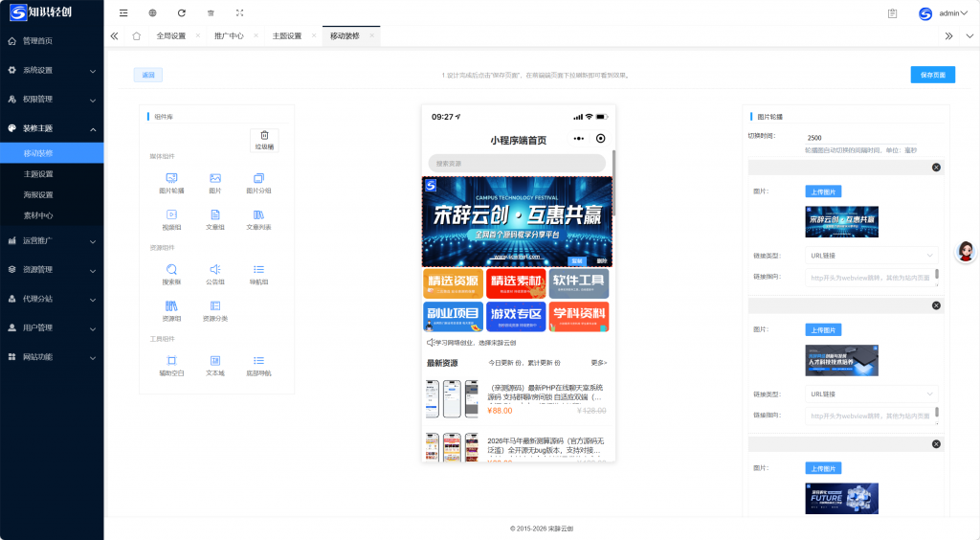
Task: Switch to the 推广中心 tab
Action: [229, 36]
